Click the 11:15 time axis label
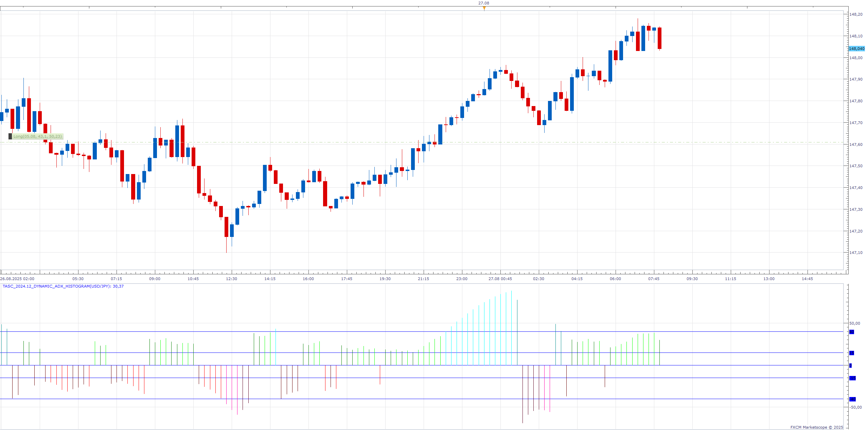This screenshot has width=868, height=430. click(x=731, y=279)
